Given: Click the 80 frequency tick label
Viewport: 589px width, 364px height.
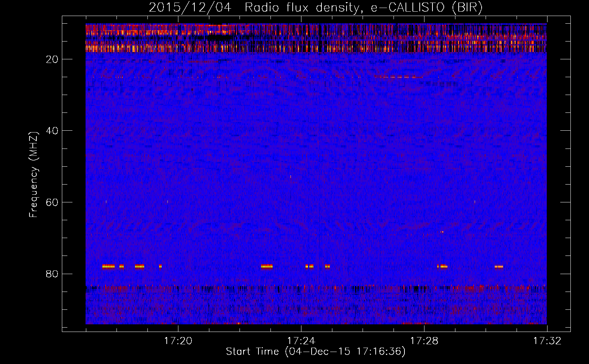Looking at the screenshot, I should coord(52,274).
